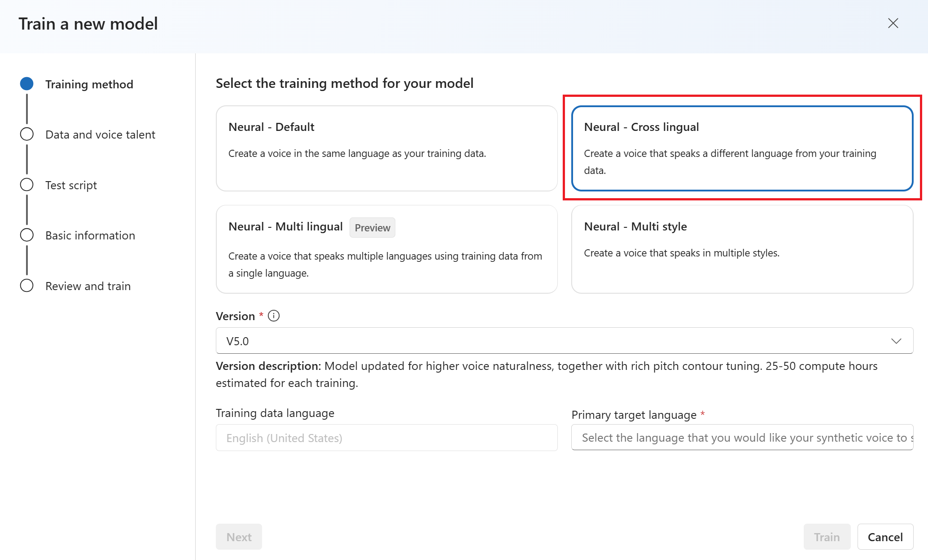Click the Data and voice talent step circle
The width and height of the screenshot is (928, 560).
point(27,134)
